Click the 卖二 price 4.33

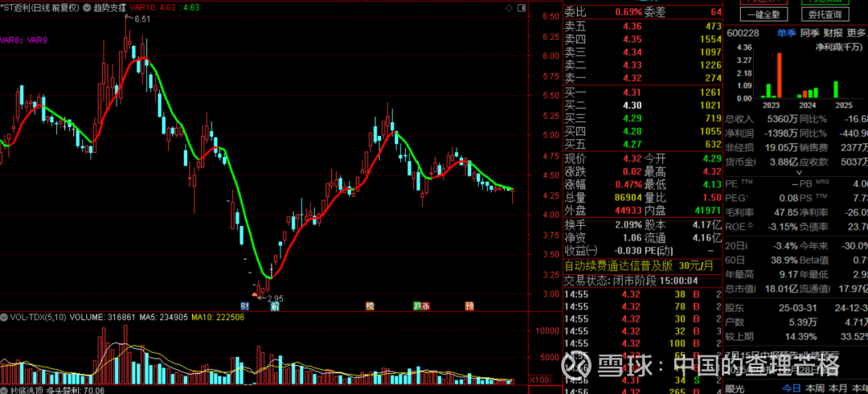pyautogui.click(x=633, y=65)
